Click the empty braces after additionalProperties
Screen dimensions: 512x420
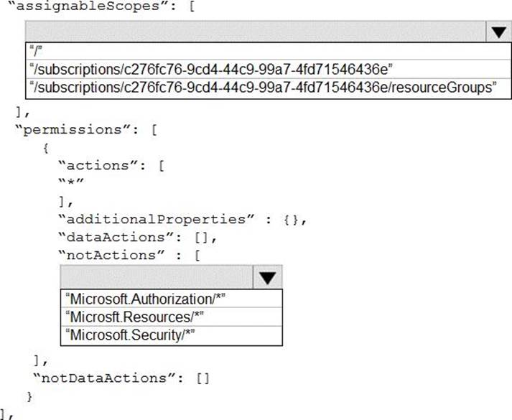click(x=292, y=219)
